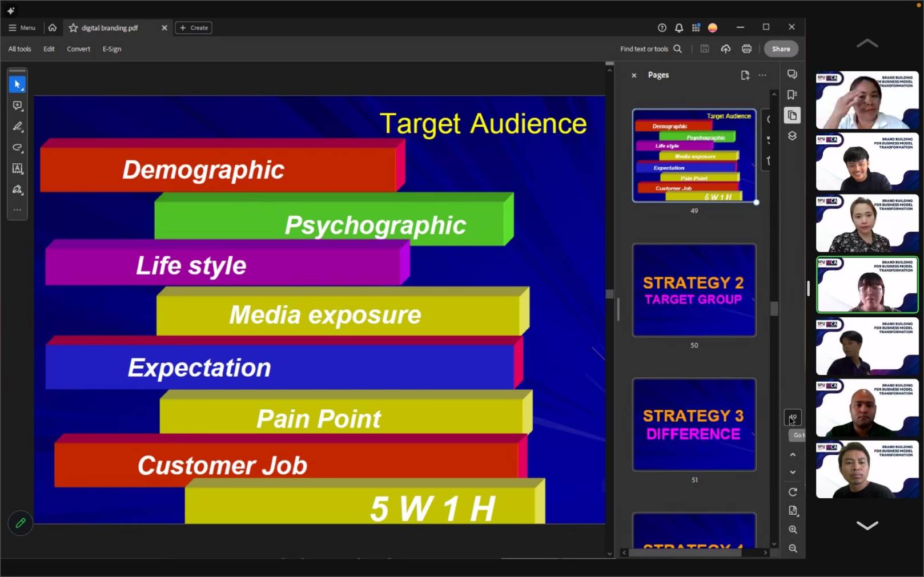Open Pages panel insert page icon

pyautogui.click(x=745, y=75)
